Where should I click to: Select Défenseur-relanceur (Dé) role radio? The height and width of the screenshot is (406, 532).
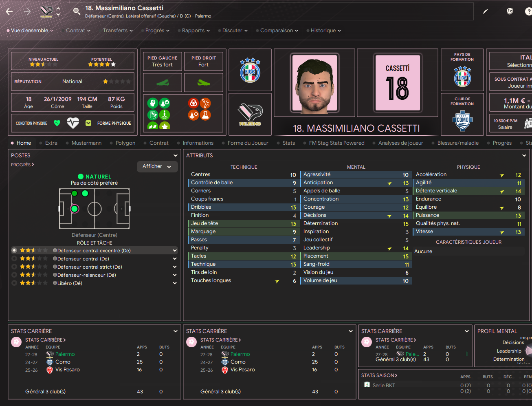coord(15,275)
